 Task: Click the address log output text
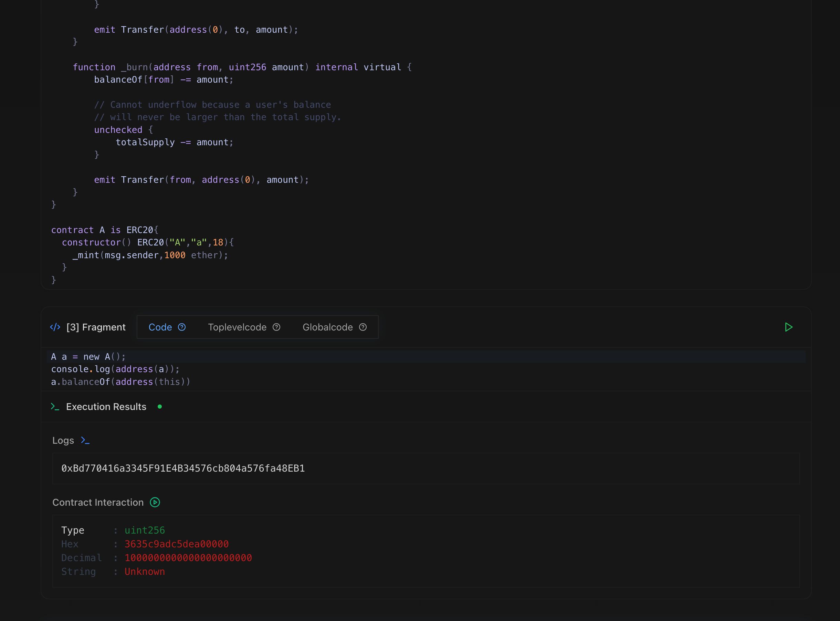182,468
